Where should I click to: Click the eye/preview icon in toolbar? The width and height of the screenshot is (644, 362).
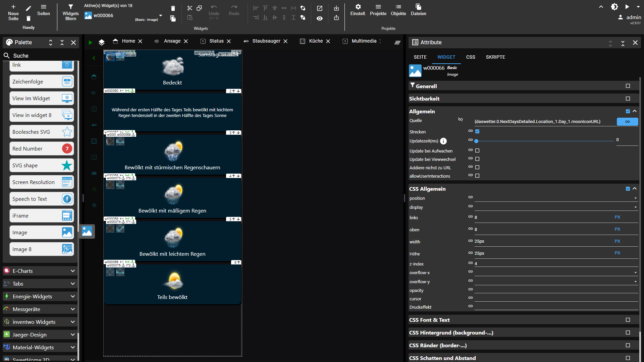pyautogui.click(x=320, y=18)
